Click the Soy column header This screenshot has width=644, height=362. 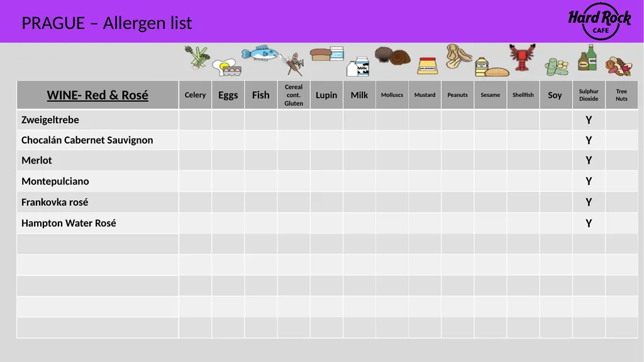tap(556, 95)
